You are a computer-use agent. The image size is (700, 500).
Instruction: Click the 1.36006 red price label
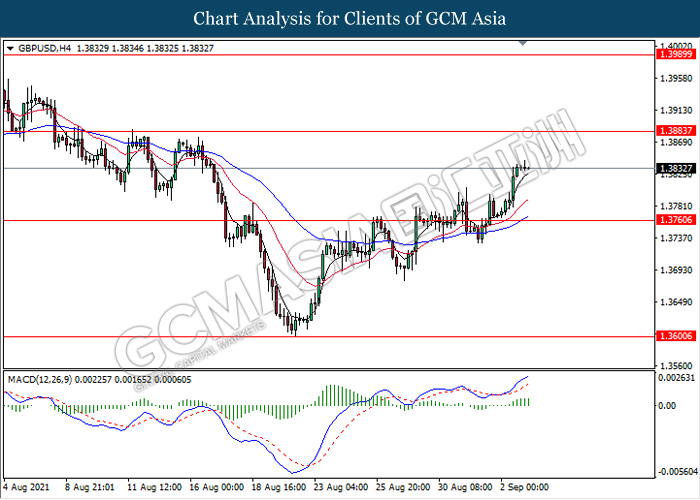coord(676,336)
